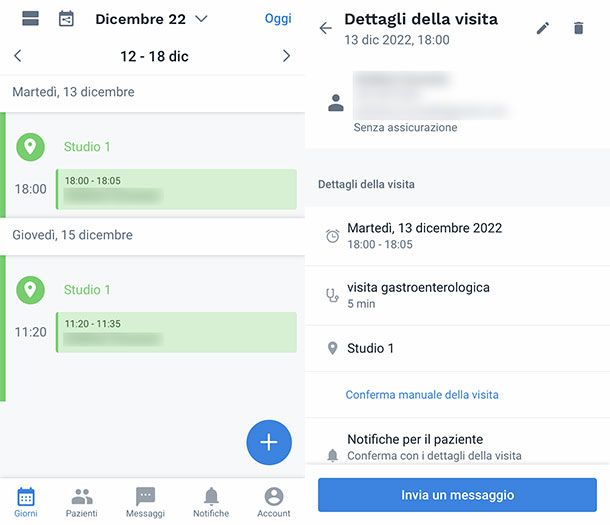Switch to the Pazienti tab
Viewport: 610px width, 525px height.
click(x=82, y=502)
